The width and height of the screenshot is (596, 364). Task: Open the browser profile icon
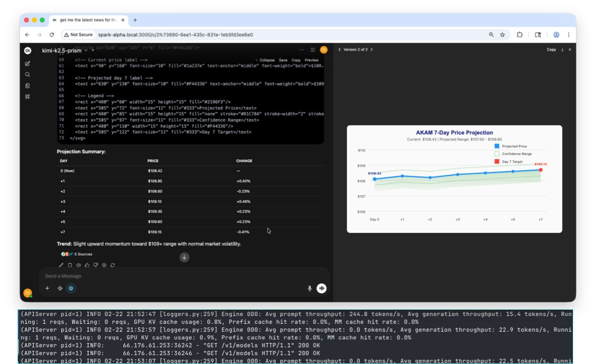click(x=556, y=35)
